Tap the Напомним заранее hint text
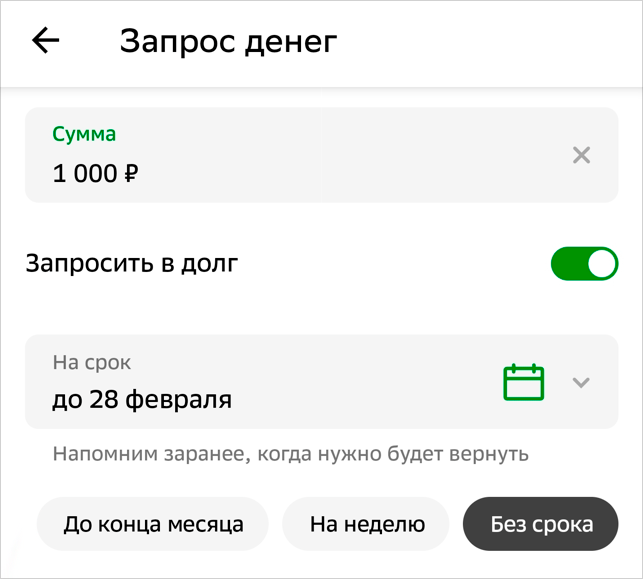The image size is (643, 579). (x=290, y=455)
